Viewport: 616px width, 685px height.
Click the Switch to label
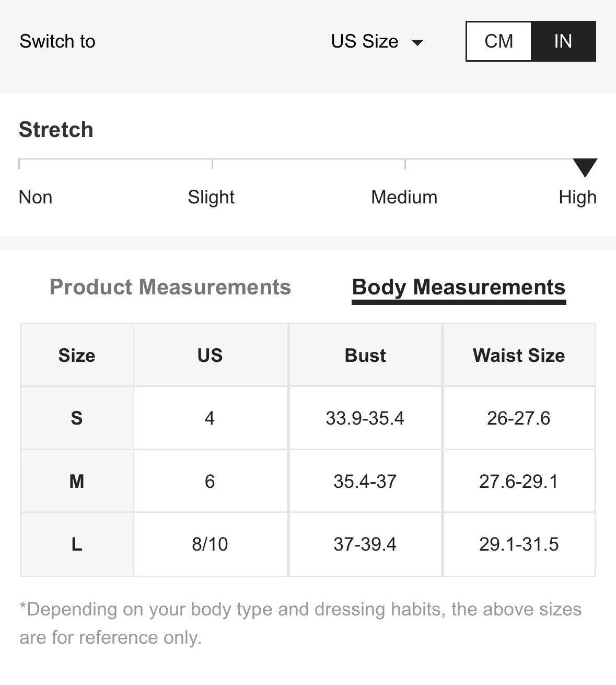pos(57,41)
